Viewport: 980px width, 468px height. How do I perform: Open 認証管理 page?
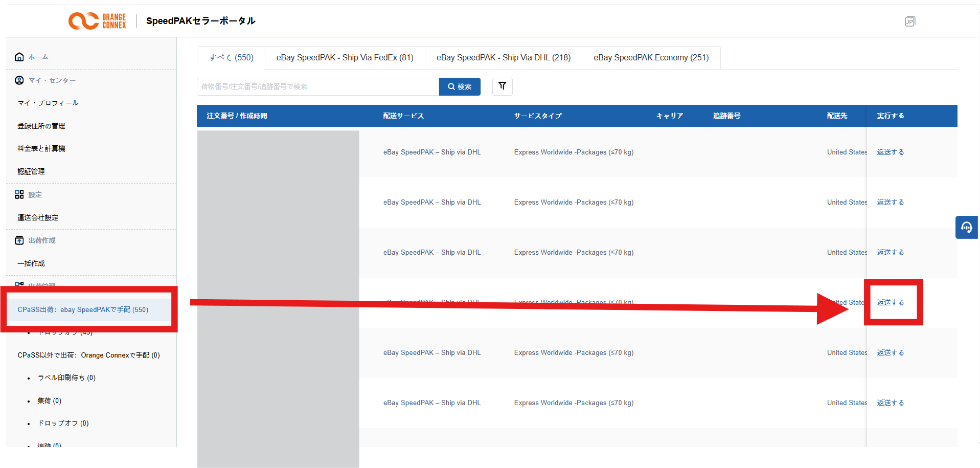coord(31,171)
